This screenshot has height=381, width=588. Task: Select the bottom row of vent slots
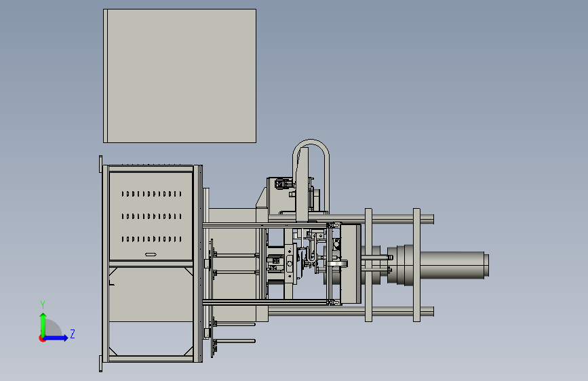[151, 239]
